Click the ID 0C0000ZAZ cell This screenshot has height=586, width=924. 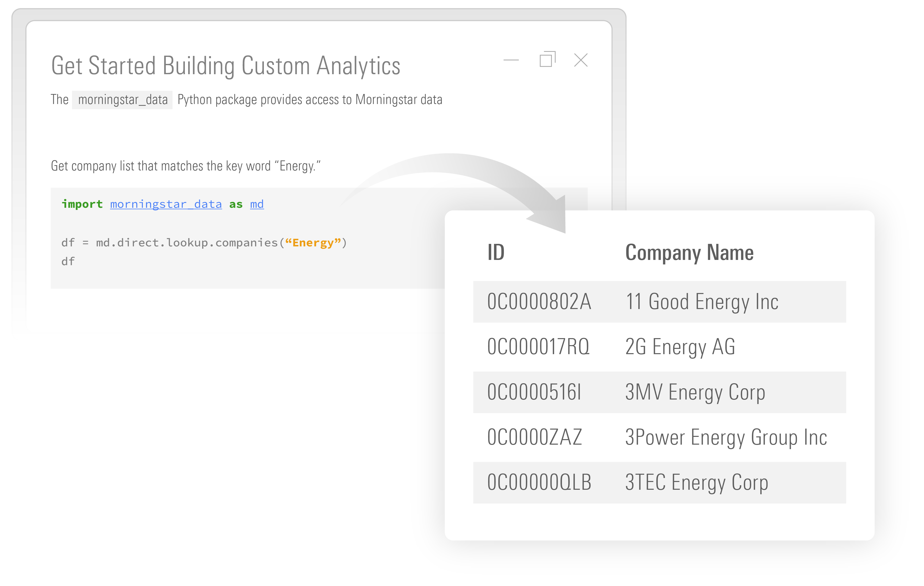[x=534, y=438]
